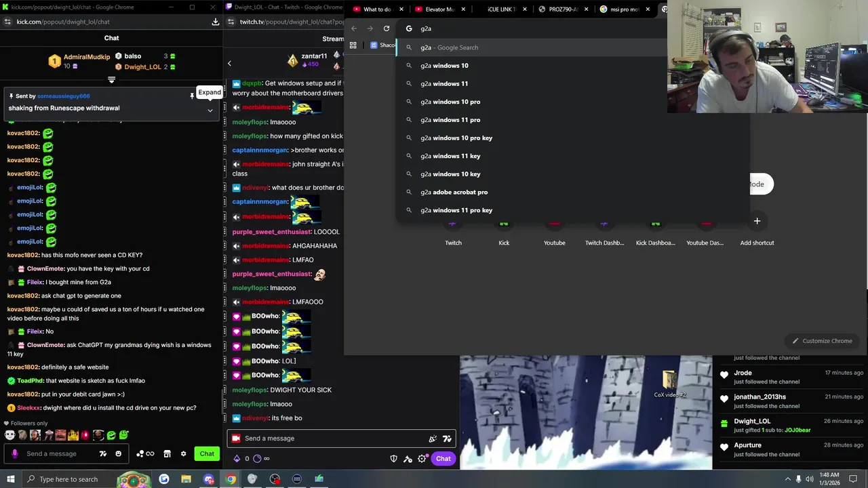This screenshot has width=868, height=488.
Task: Open Kick chat settings gear
Action: [x=183, y=454]
